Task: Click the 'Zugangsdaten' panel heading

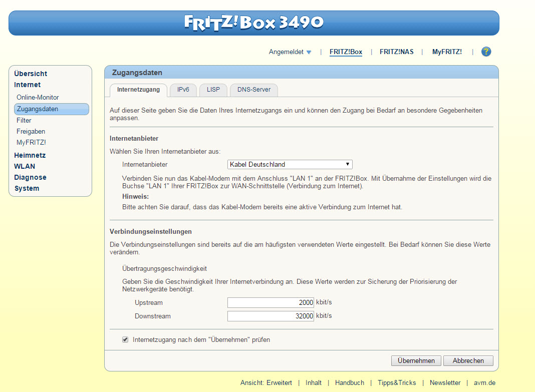Action: (137, 73)
